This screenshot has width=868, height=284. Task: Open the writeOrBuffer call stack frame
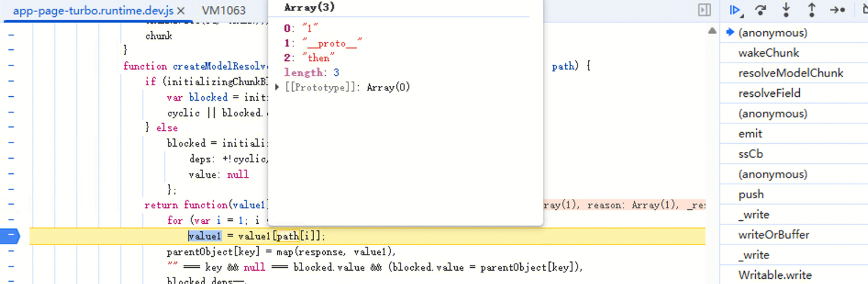[x=774, y=235]
